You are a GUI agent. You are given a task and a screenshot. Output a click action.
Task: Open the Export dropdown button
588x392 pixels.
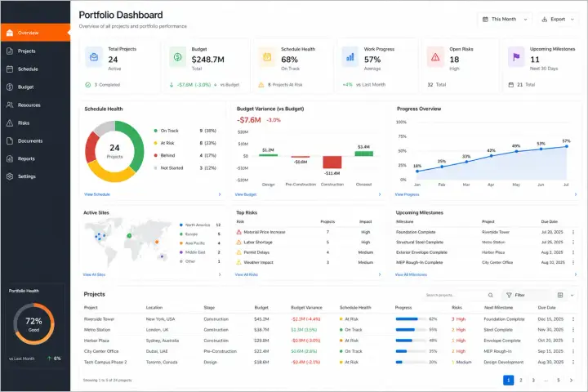(x=558, y=19)
